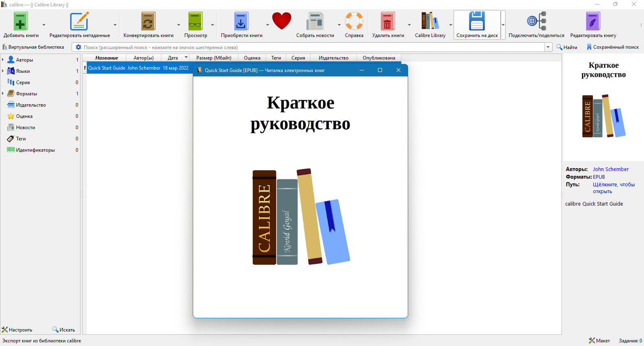Click the red heart donate icon
Screen dimensions: 644x346
tap(282, 21)
